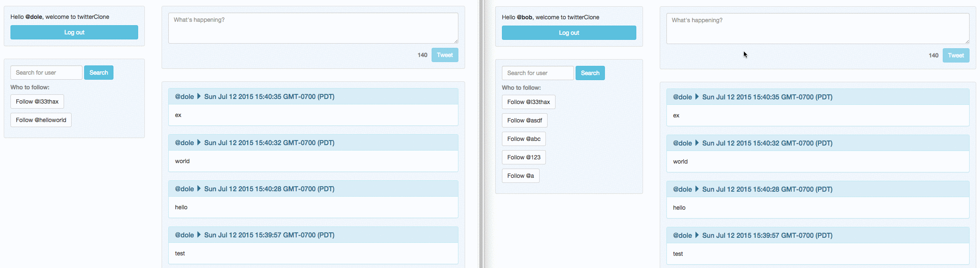This screenshot has width=980, height=268.
Task: Click 'Who to follow:' label in bob window
Action: pyautogui.click(x=521, y=88)
